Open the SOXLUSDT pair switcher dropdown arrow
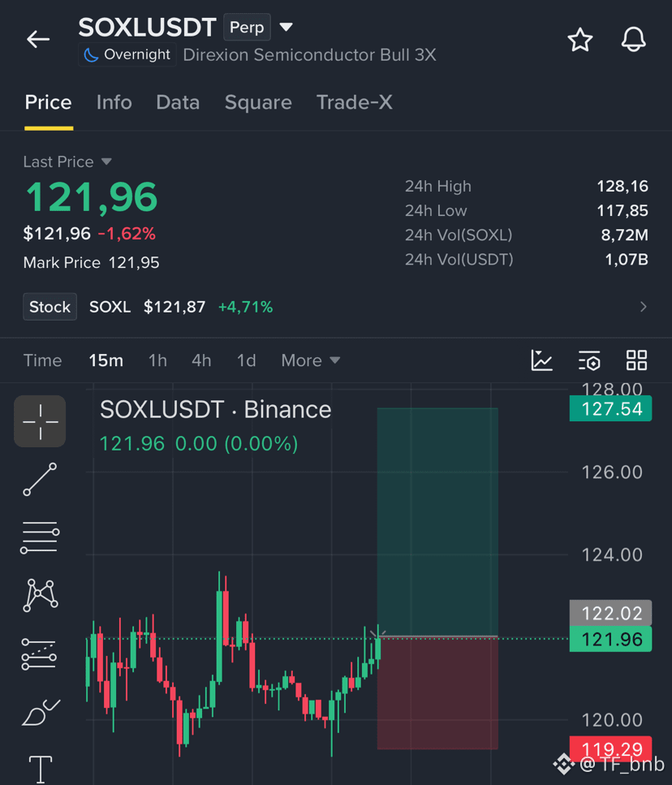The width and height of the screenshot is (672, 785). pos(286,27)
